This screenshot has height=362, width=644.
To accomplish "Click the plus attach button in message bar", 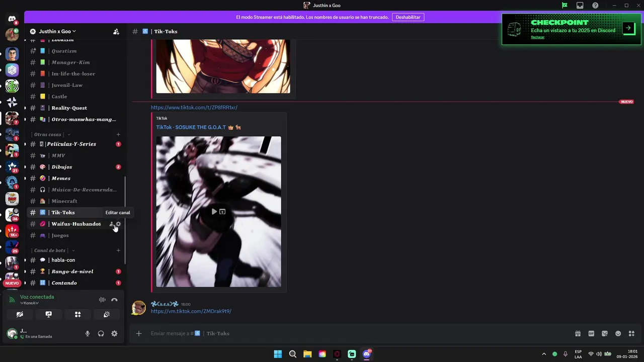I will coord(139,333).
